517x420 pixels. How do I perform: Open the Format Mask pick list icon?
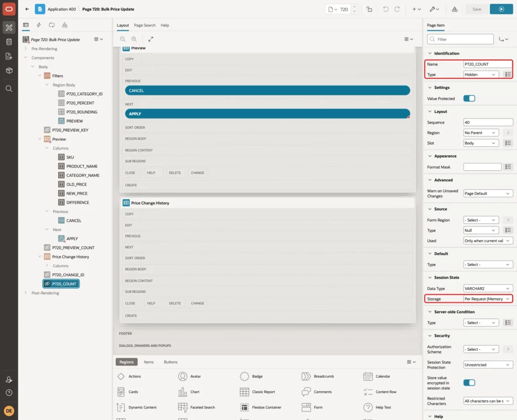[508, 167]
